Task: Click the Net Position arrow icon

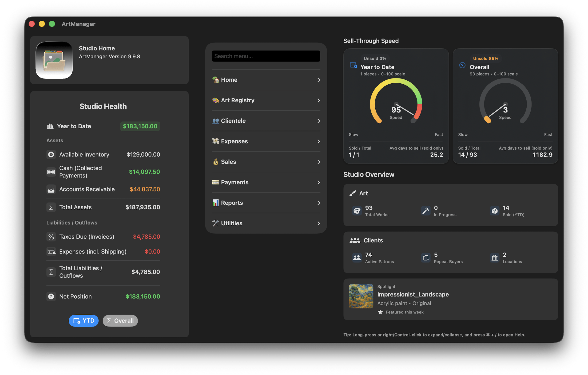Action: (x=51, y=296)
